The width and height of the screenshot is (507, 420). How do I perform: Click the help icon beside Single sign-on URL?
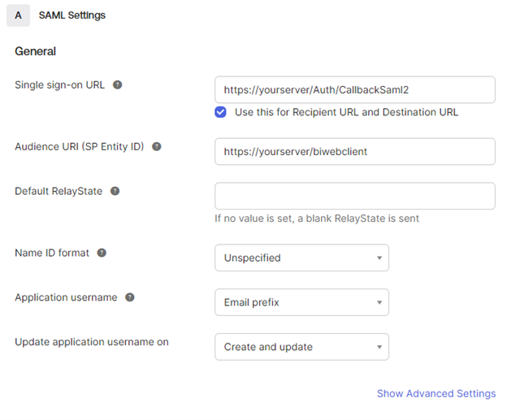[x=118, y=84]
